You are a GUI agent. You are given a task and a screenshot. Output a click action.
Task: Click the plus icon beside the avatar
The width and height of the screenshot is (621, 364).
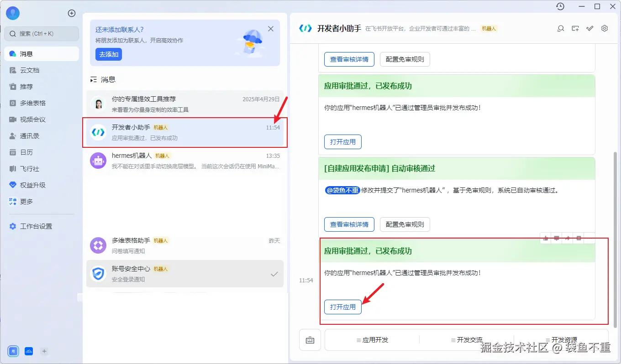tap(72, 13)
